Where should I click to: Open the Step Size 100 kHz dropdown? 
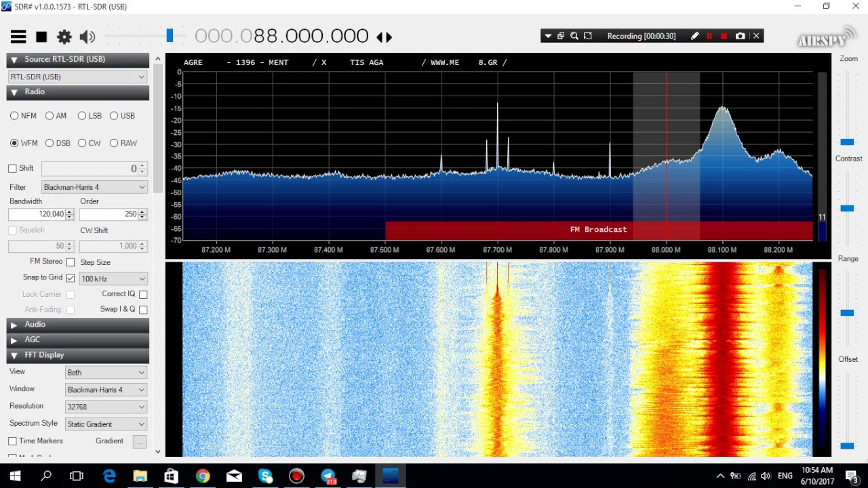pos(113,279)
